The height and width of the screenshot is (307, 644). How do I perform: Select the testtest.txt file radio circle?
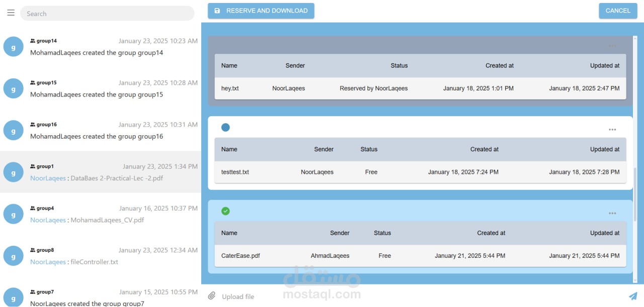225,128
